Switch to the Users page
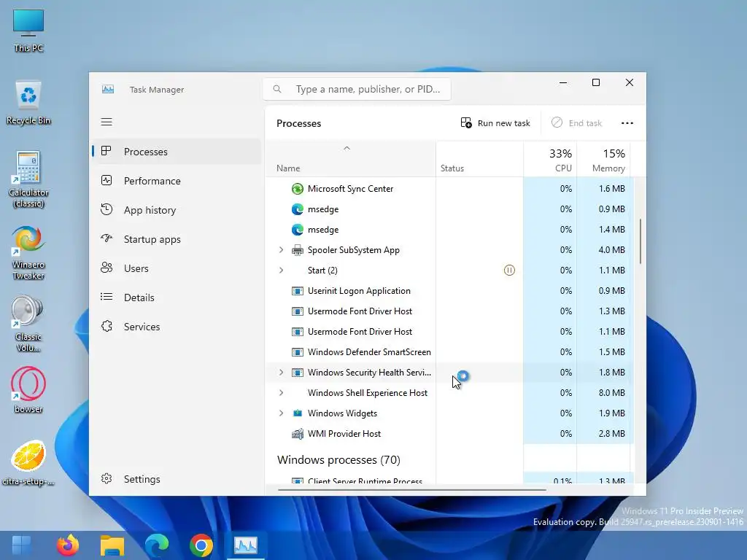747x560 pixels. (x=177, y=268)
